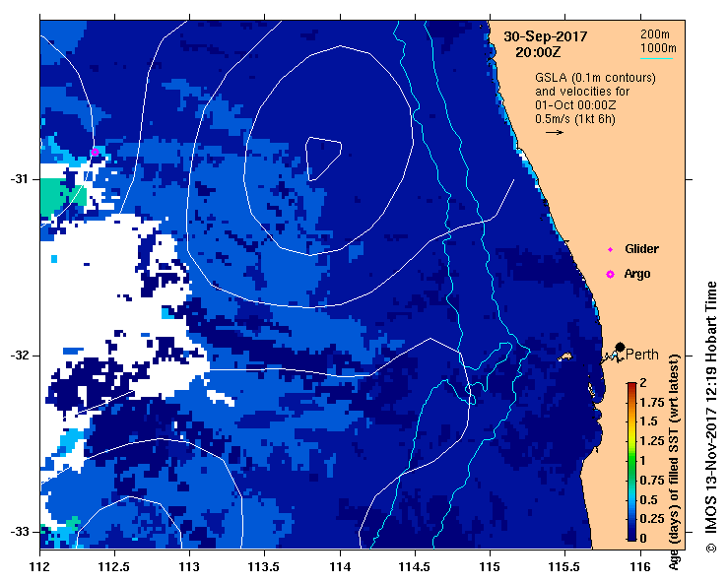The image size is (728, 583).
Task: Click the colorbar value 0.5
Action: [x=649, y=499]
